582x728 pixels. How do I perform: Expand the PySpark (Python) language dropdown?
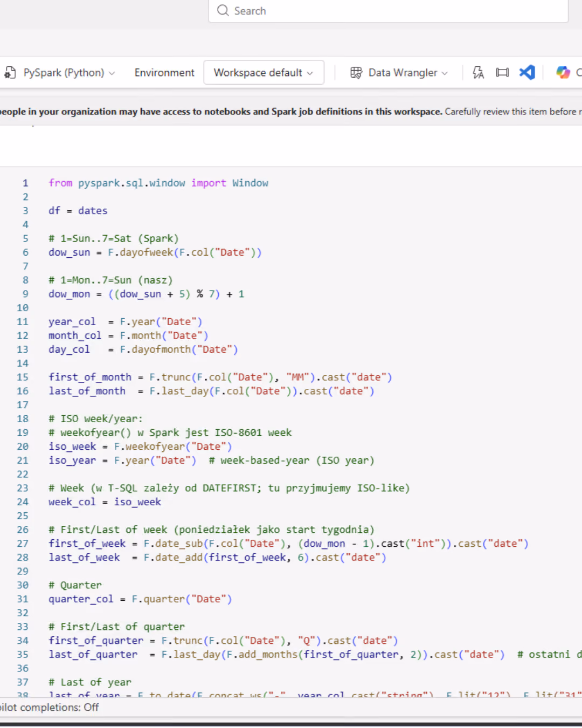(112, 73)
